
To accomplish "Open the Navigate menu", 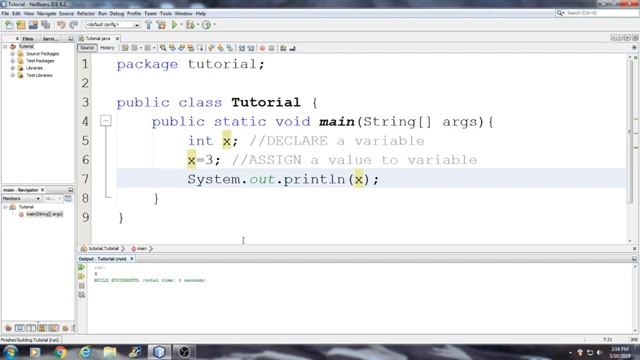I will pyautogui.click(x=46, y=13).
